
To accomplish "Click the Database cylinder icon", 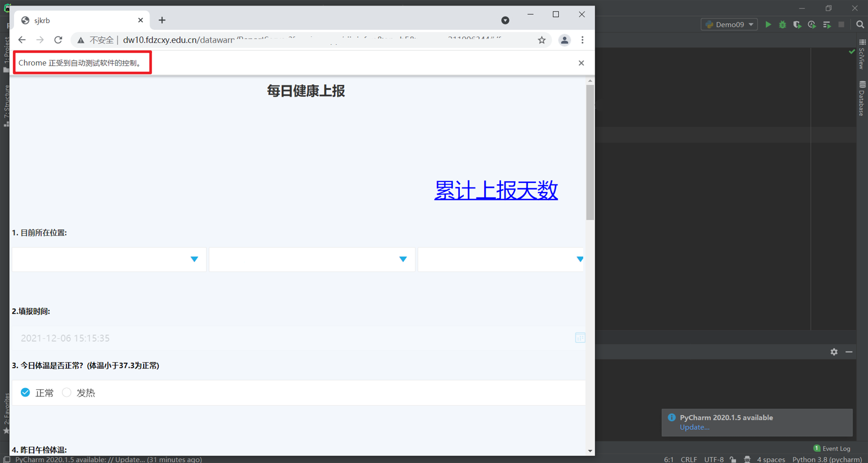I will click(x=862, y=84).
